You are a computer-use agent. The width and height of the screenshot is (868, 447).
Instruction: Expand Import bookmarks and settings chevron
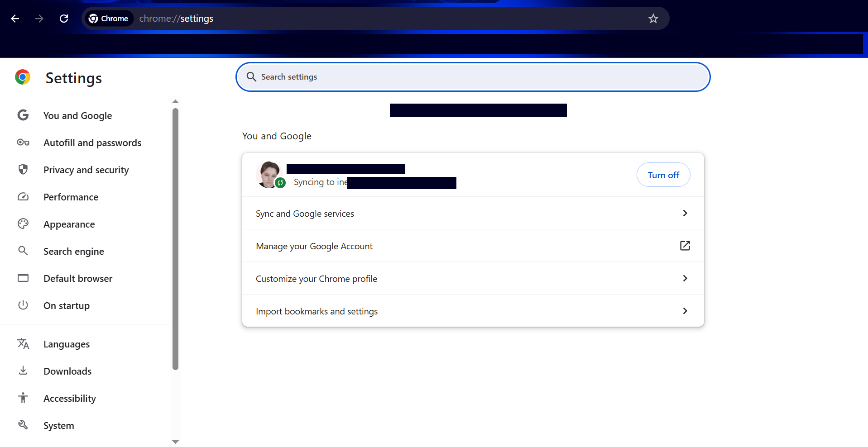[685, 311]
